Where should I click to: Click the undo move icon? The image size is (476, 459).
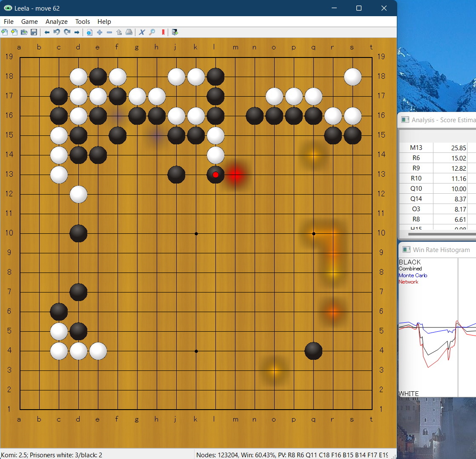click(57, 32)
